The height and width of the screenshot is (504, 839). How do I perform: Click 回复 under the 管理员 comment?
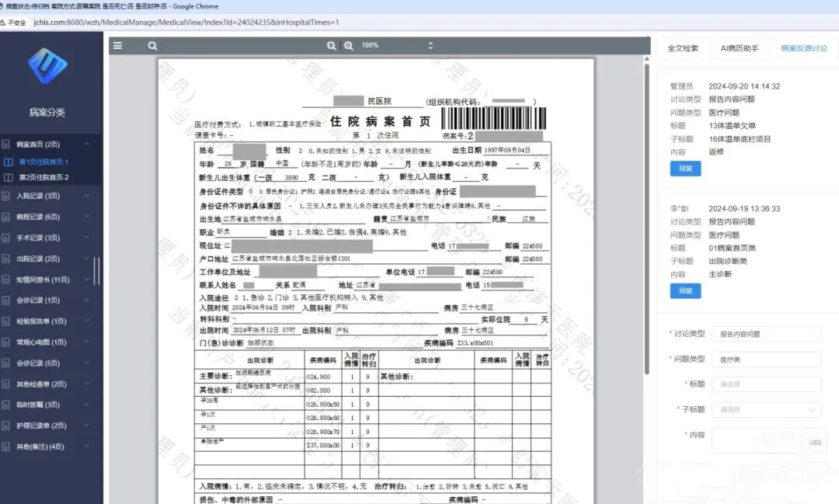tap(685, 169)
